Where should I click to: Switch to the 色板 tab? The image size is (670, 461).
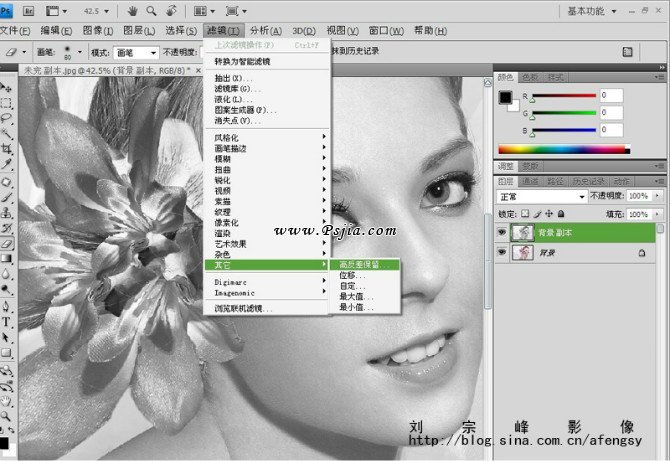point(530,77)
